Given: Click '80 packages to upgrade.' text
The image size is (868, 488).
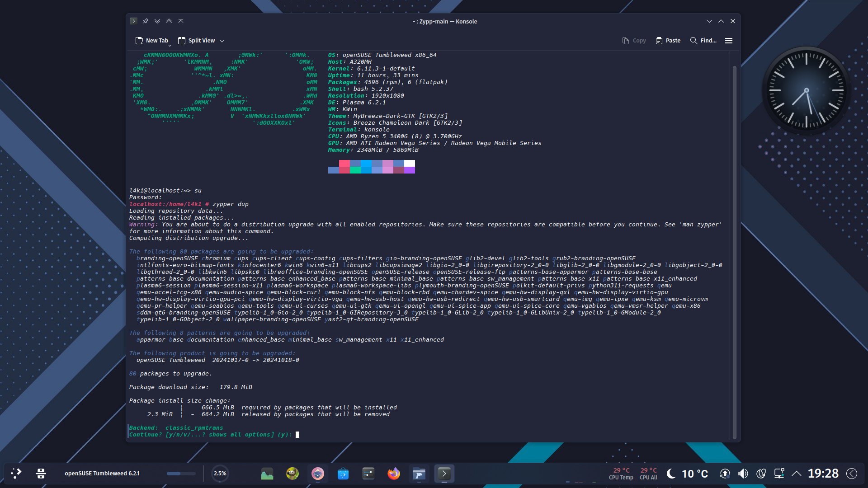Looking at the screenshot, I should (x=170, y=374).
